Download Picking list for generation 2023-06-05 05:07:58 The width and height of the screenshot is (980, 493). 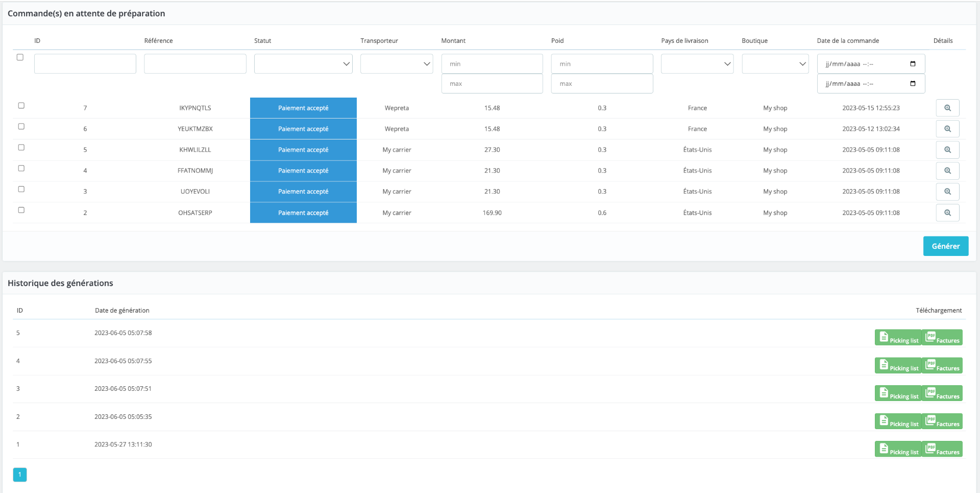[x=898, y=337]
